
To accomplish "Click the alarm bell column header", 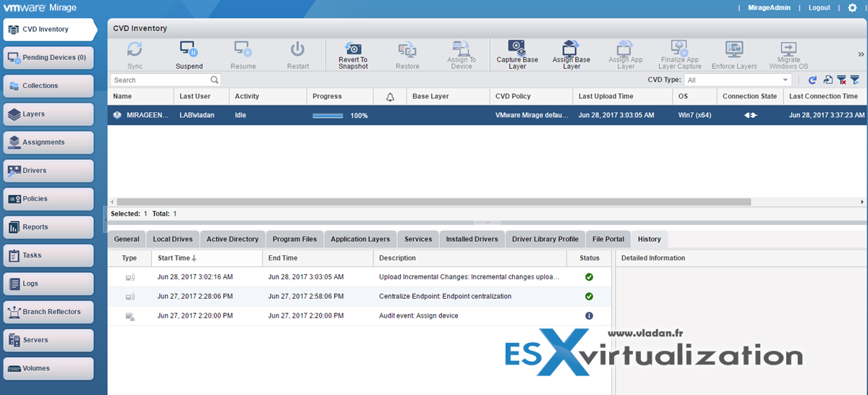I will coord(390,96).
